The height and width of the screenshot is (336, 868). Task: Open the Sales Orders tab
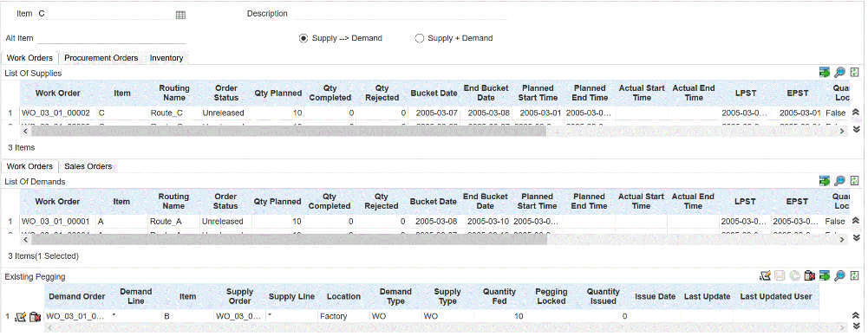pos(88,165)
